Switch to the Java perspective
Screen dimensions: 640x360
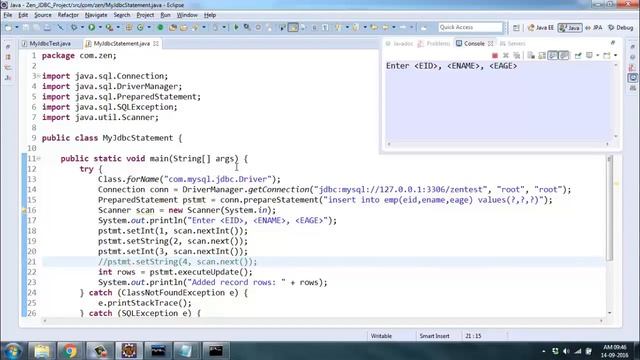click(x=570, y=28)
